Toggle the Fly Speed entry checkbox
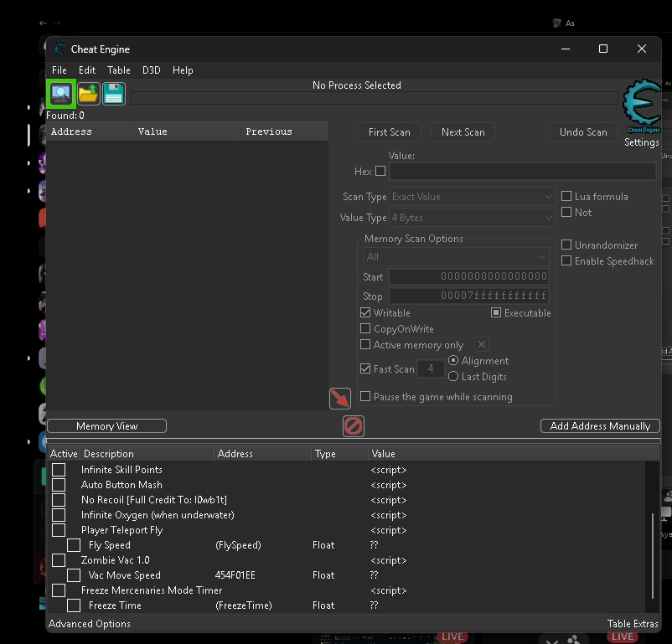 pyautogui.click(x=74, y=545)
